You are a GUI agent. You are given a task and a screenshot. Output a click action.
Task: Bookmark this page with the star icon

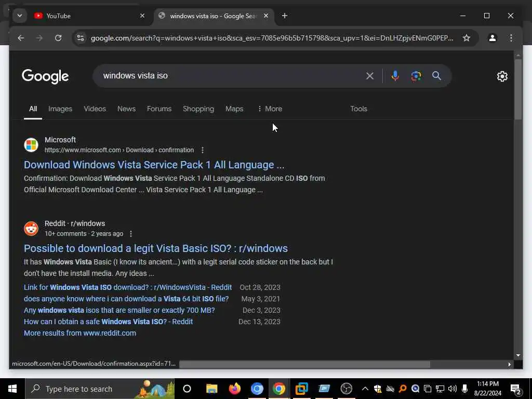click(467, 38)
